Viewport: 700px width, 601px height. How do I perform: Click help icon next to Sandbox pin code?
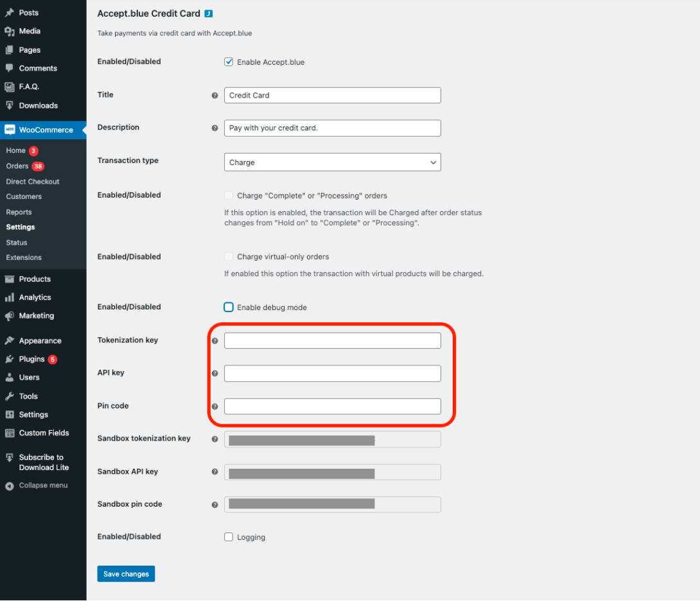214,505
